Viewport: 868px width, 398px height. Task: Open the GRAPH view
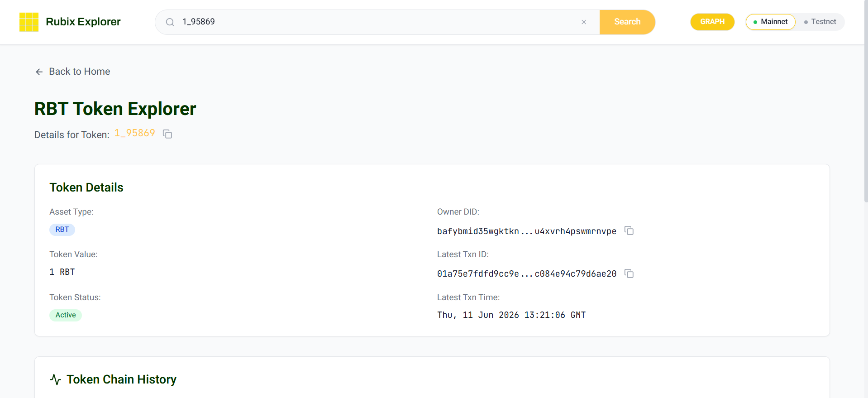[x=712, y=22]
